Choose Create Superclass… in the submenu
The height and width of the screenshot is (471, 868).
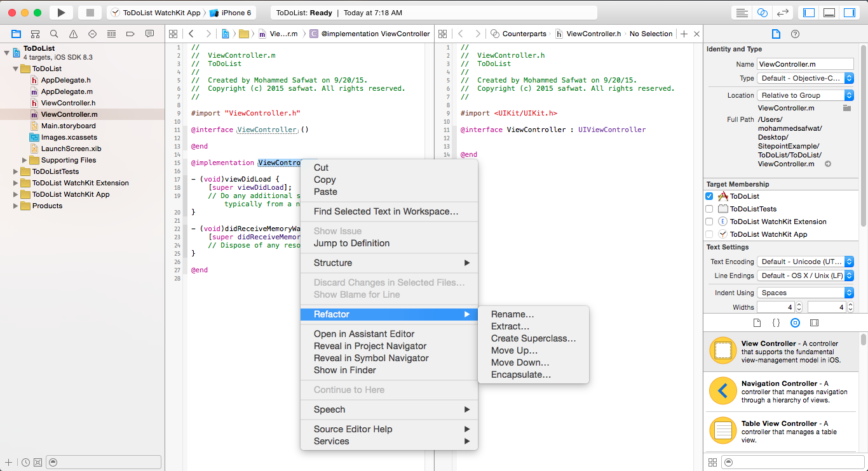tap(533, 338)
